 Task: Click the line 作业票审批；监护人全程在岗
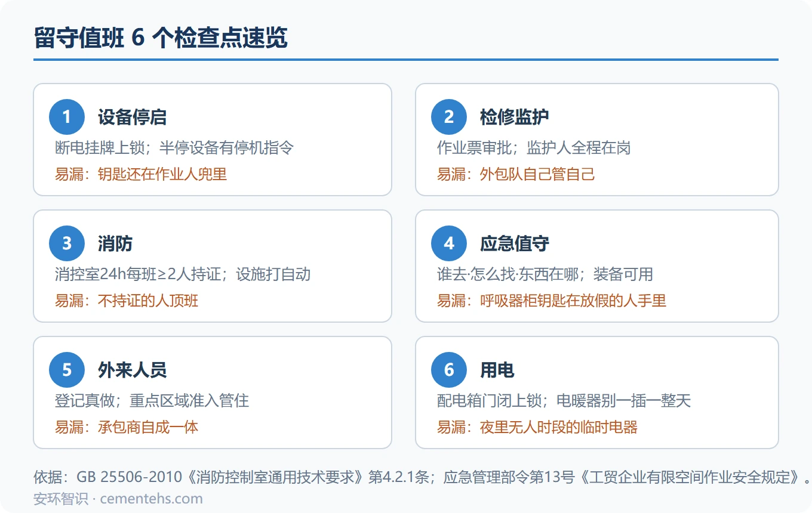coord(534,147)
